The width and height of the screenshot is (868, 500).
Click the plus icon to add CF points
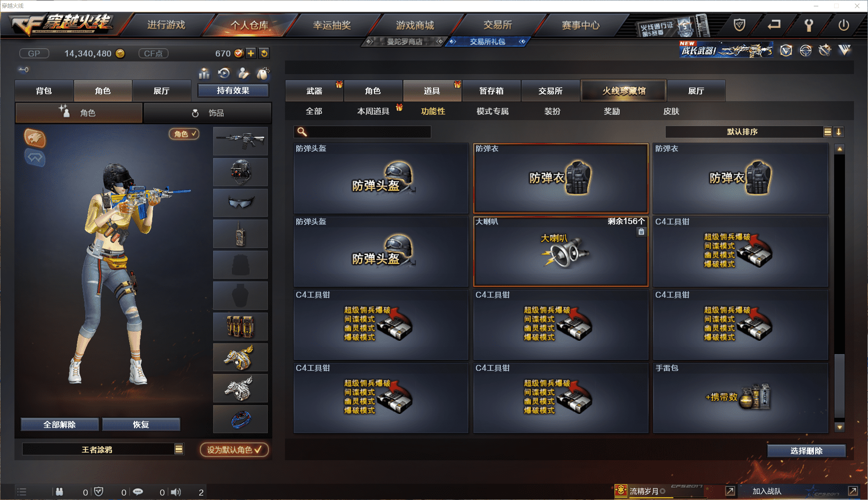pos(251,53)
